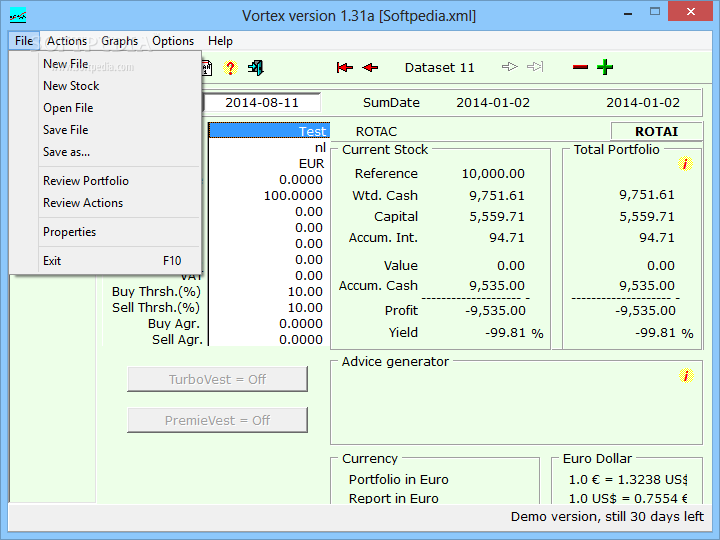Click the ROTAI button
This screenshot has height=540, width=720.
(657, 131)
